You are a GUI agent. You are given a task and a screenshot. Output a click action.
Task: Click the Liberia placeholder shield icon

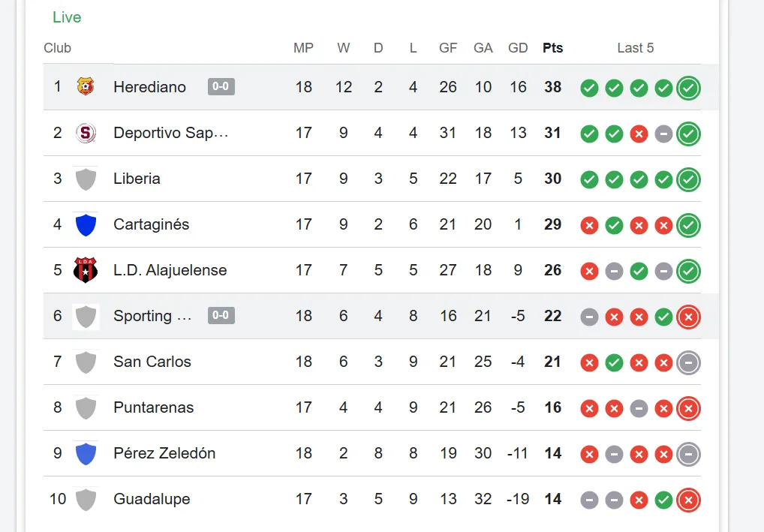(x=86, y=179)
